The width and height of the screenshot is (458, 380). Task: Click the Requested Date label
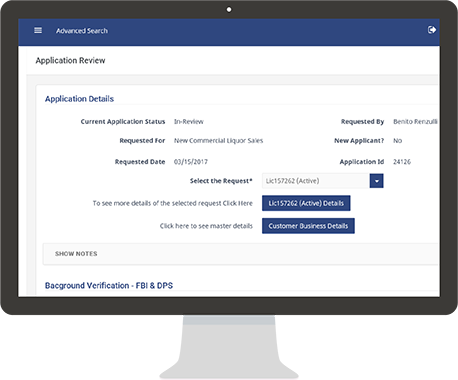pyautogui.click(x=140, y=162)
